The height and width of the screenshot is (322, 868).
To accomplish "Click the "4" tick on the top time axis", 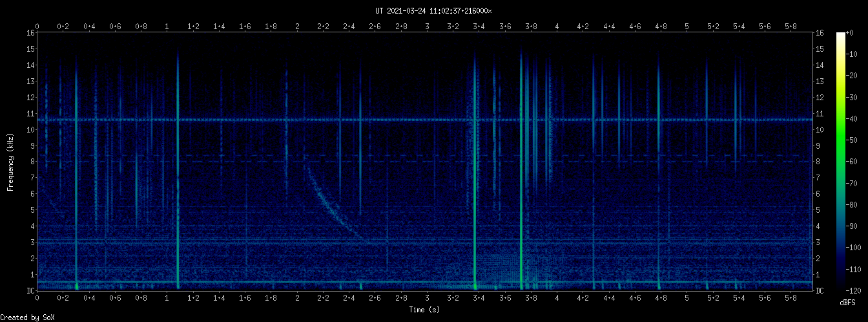I will coord(557,27).
